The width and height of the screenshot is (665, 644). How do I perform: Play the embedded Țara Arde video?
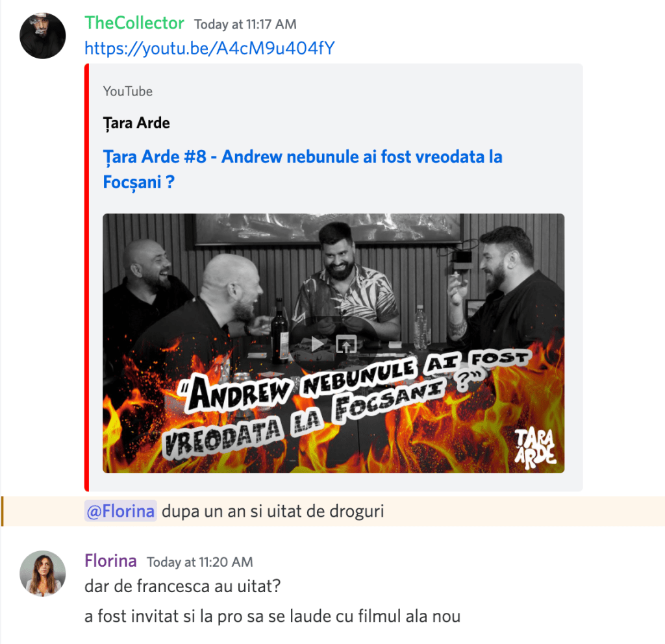pos(317,344)
